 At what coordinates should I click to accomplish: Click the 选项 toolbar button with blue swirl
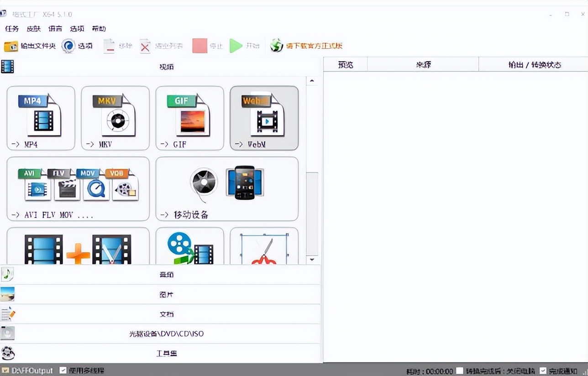(x=77, y=46)
